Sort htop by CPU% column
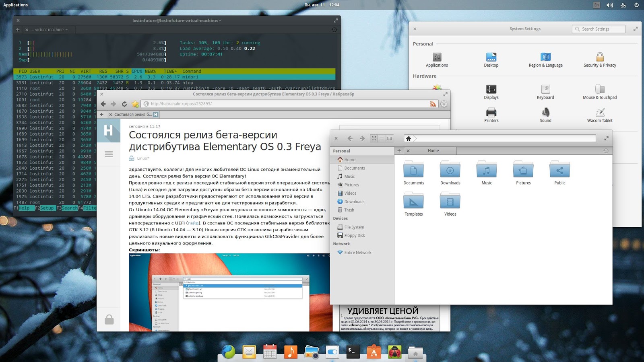Viewport: 644px width, 362px height. point(137,71)
